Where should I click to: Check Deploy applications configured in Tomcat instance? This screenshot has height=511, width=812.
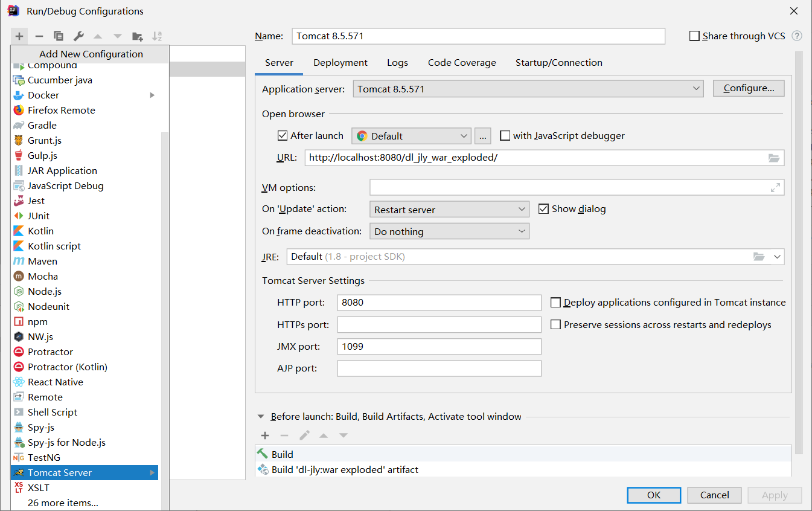click(555, 303)
